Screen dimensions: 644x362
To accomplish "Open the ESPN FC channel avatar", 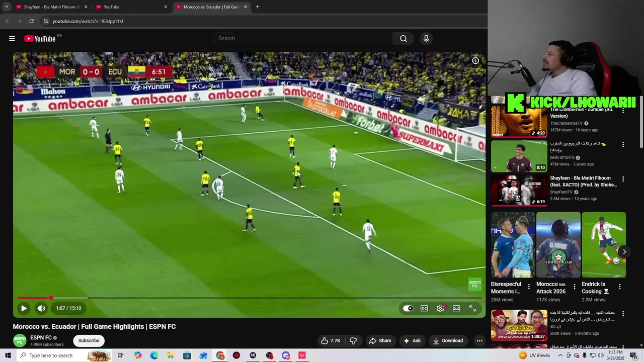I will [20, 340].
